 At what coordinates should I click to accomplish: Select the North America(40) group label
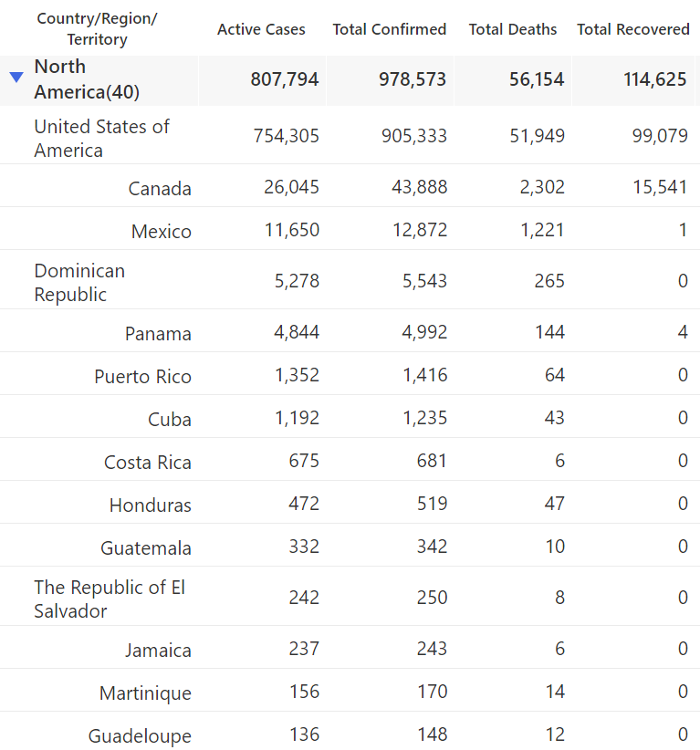(87, 79)
